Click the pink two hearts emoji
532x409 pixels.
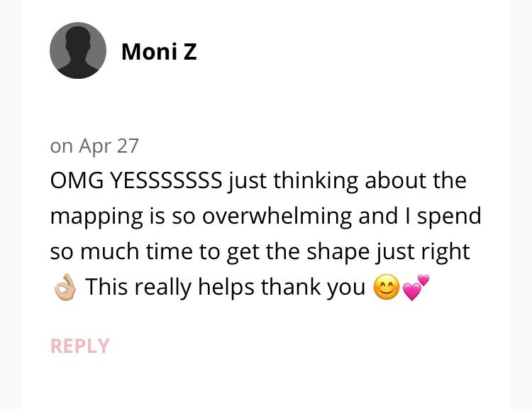(416, 287)
